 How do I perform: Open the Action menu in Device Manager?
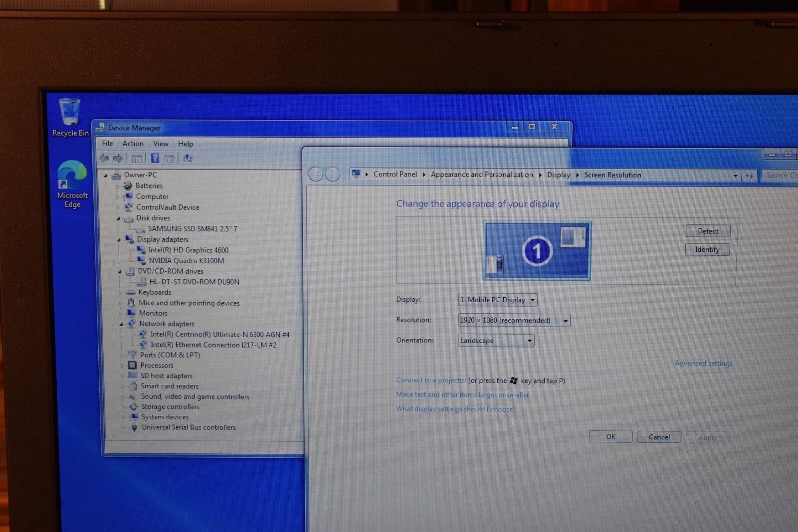point(133,144)
